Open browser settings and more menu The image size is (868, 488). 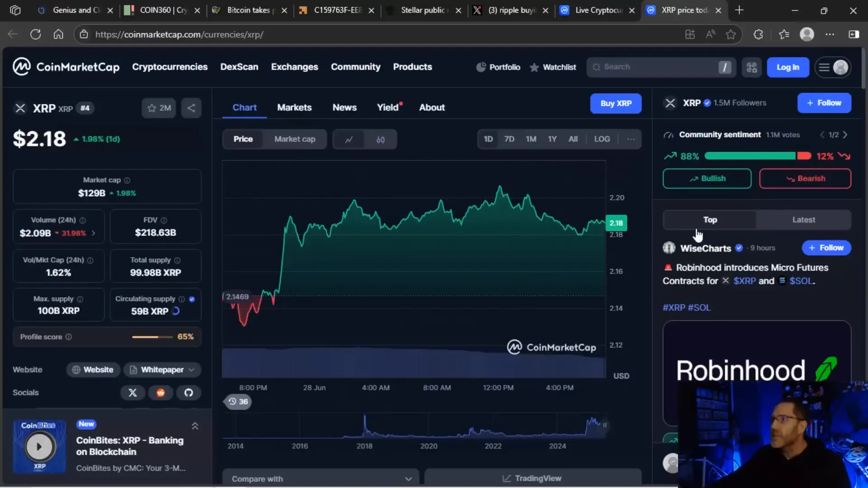coord(830,34)
